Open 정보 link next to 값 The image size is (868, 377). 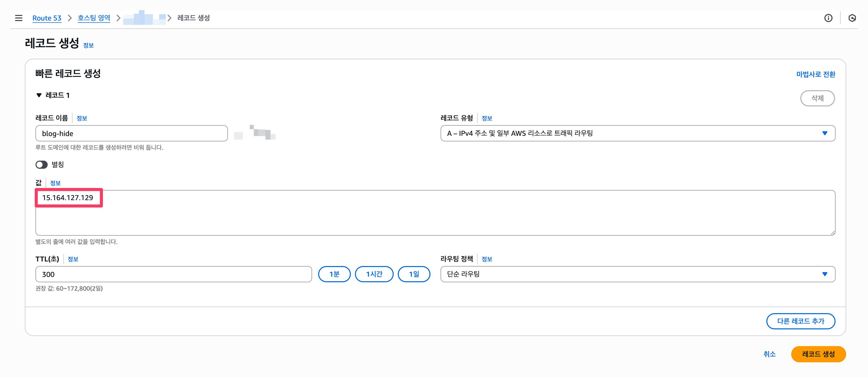(x=55, y=183)
